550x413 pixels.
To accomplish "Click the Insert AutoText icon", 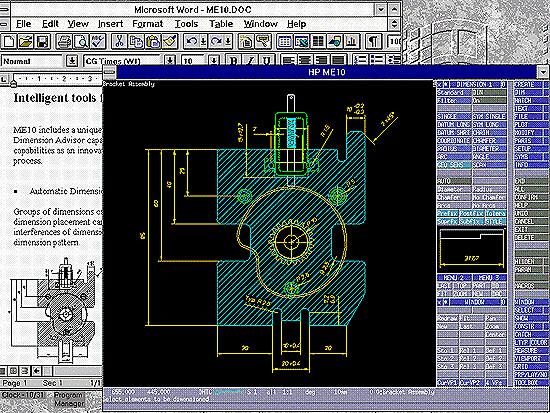I will 263,42.
